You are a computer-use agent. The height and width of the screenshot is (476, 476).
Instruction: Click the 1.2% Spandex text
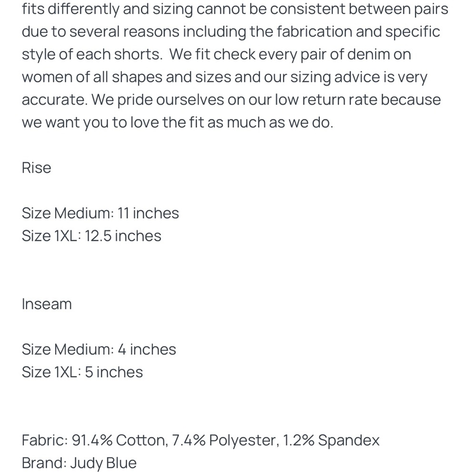click(x=331, y=440)
